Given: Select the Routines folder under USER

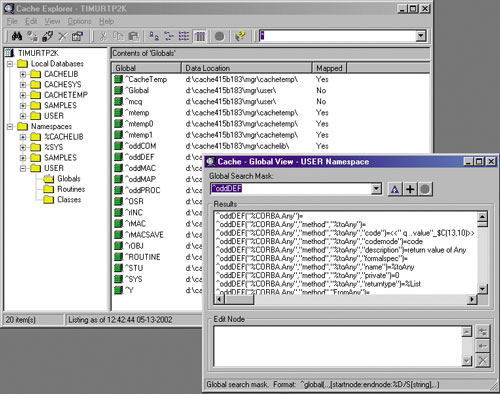Looking at the screenshot, I should (x=64, y=189).
